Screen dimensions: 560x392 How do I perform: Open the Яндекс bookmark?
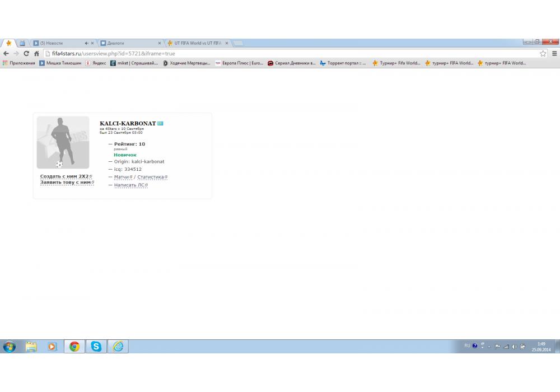pos(95,63)
